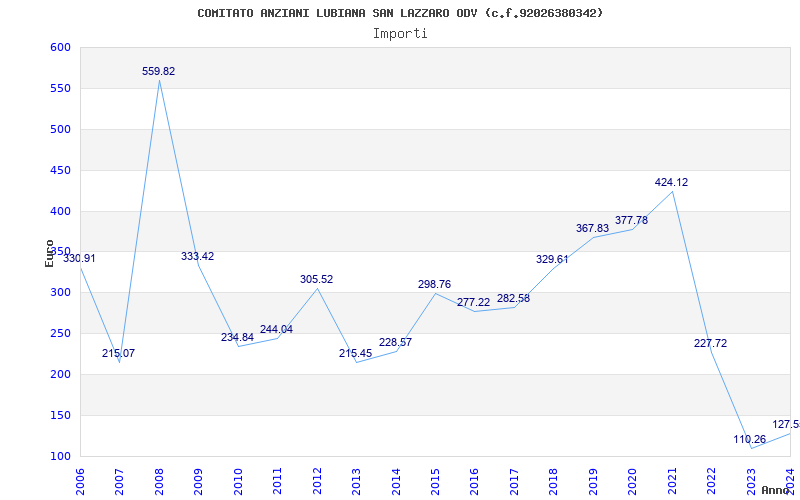Select the 2017 x-axis tick label
The image size is (800, 500).
coord(514,482)
